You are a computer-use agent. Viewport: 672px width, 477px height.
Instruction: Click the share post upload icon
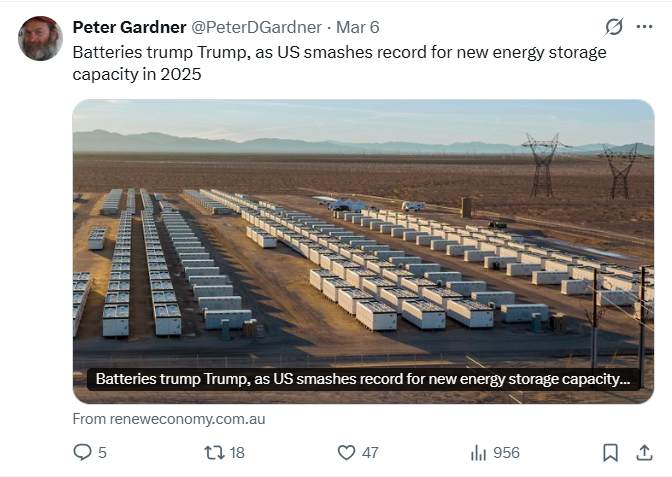644,453
